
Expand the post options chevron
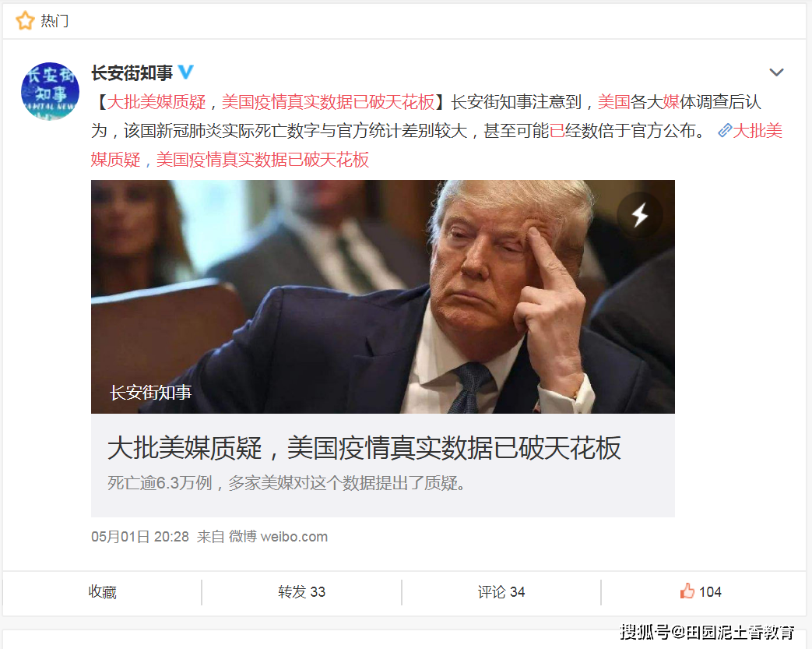pyautogui.click(x=776, y=72)
